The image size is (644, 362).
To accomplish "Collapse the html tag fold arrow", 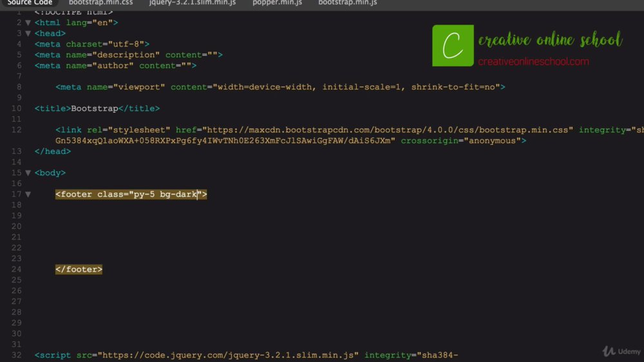I will click(x=28, y=23).
